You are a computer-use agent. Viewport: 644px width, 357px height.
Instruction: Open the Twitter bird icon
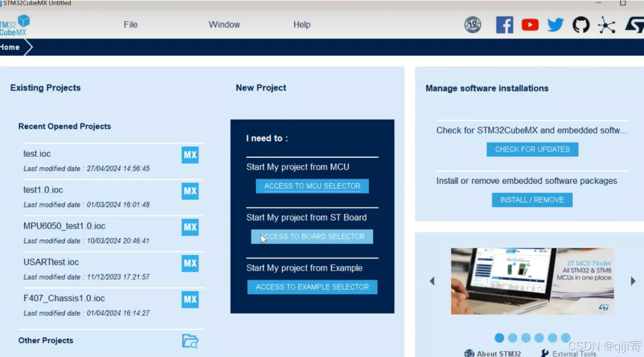point(555,25)
